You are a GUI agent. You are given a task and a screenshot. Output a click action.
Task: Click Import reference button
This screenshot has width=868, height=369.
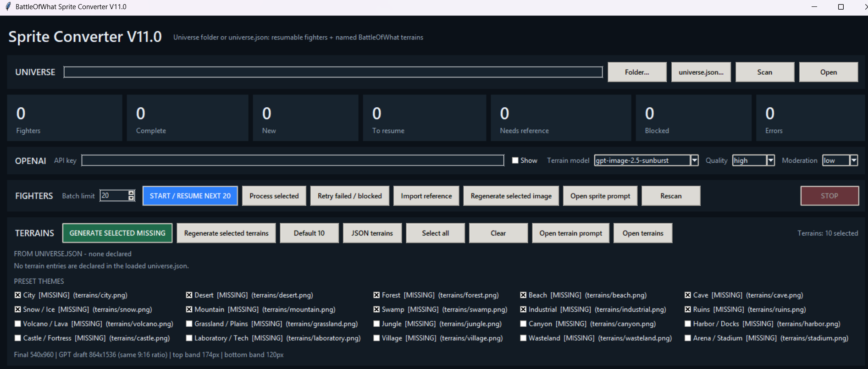pos(426,196)
